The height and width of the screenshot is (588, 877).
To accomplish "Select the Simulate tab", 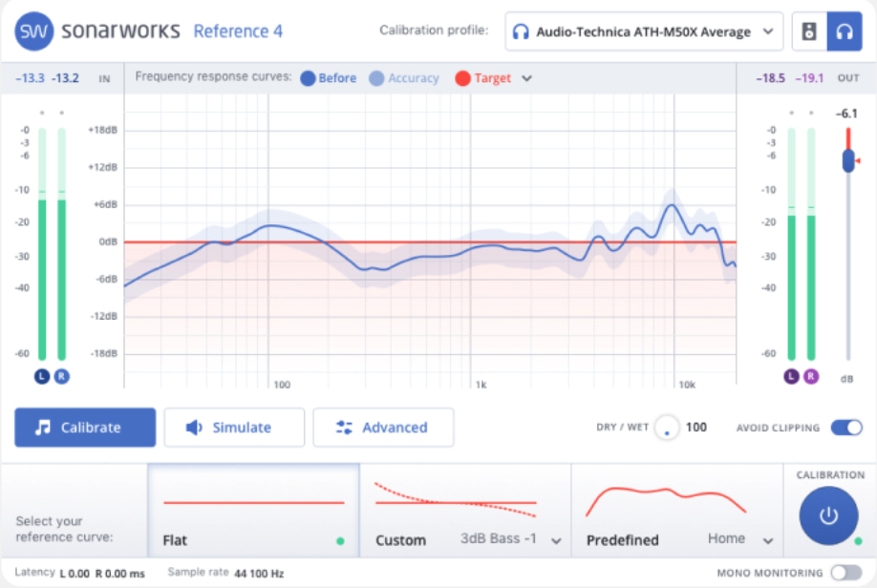I will 234,428.
